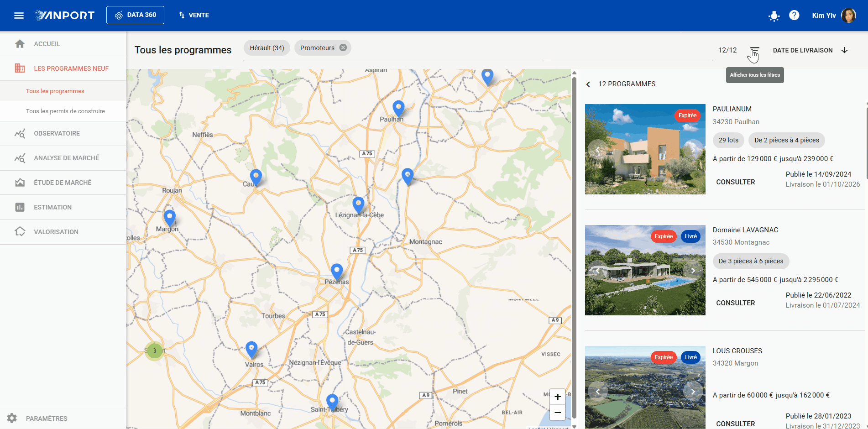Show previous photo of PAULIANUM
Screen dimensions: 868x429
(598, 149)
